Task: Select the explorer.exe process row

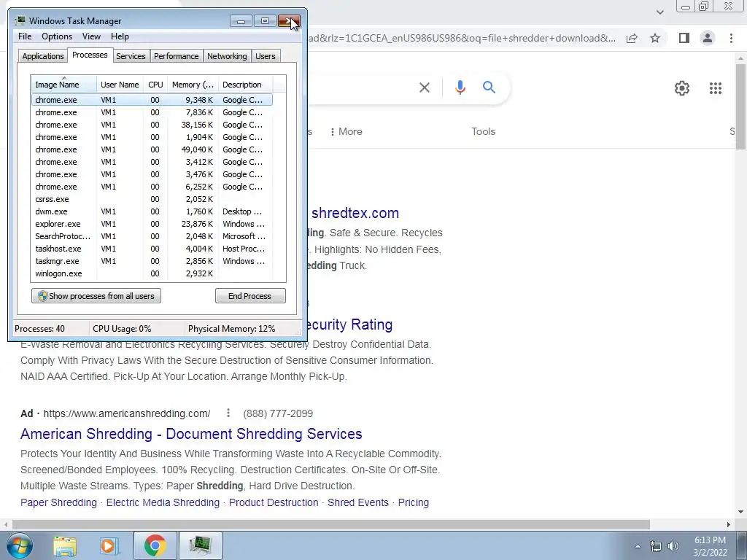Action: 152,224
